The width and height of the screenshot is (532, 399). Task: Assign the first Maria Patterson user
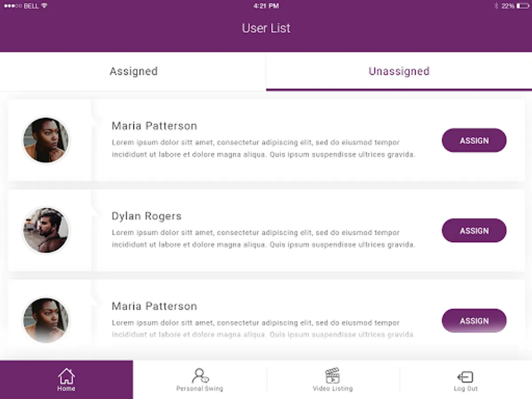474,141
